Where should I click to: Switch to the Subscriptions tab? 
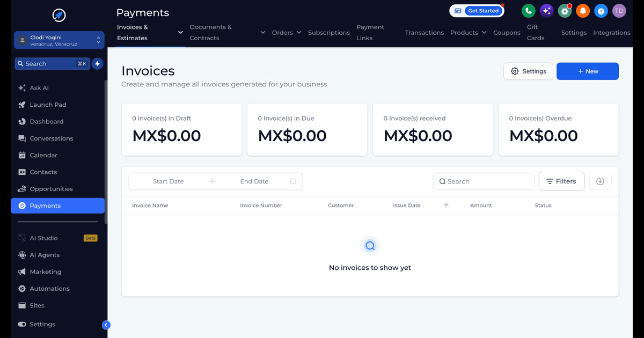pos(329,33)
